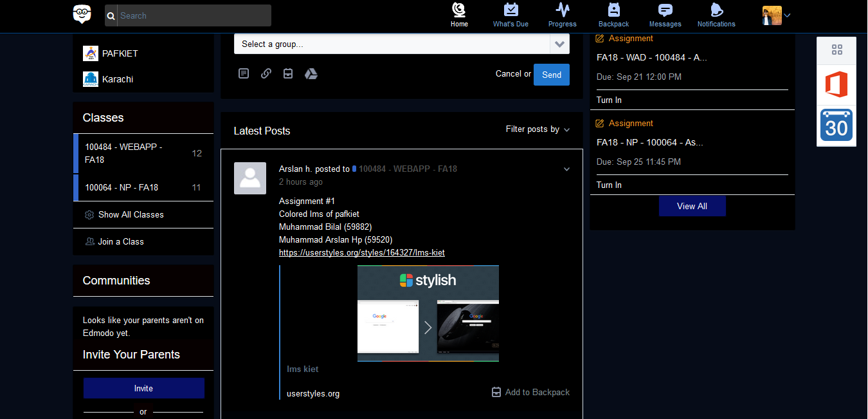This screenshot has height=419, width=868.
Task: Open the apps grid launcher icon
Action: pyautogui.click(x=836, y=50)
